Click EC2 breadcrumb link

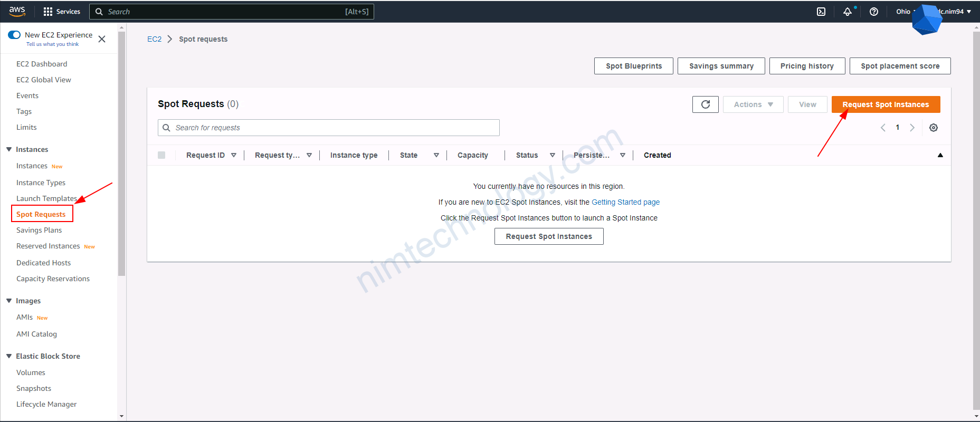(x=154, y=39)
